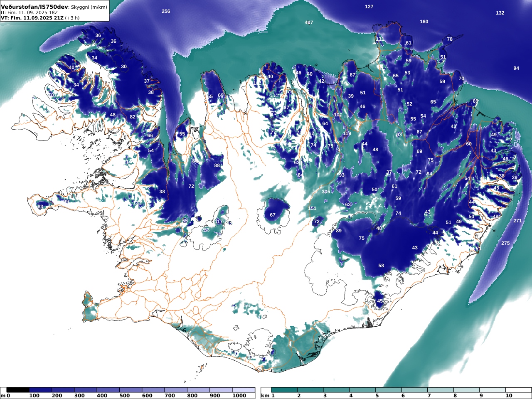Click the visibility value 253
This screenshot has height=399, width=532.
tap(206, 230)
